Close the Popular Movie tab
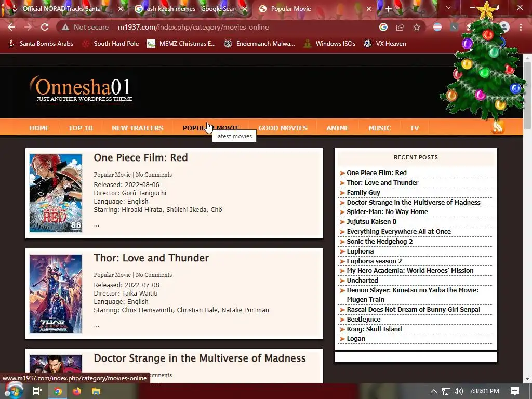Viewport: 532px width, 399px height. tap(369, 9)
